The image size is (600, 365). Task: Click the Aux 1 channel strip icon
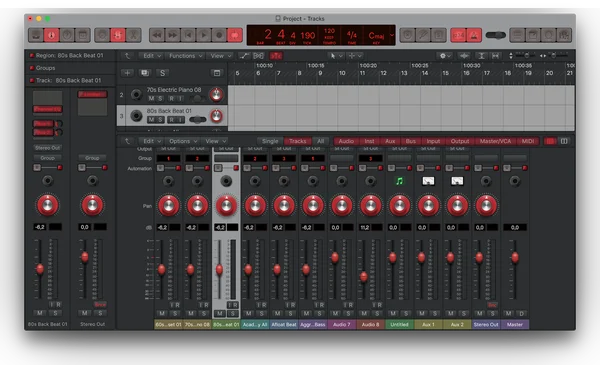(428, 181)
